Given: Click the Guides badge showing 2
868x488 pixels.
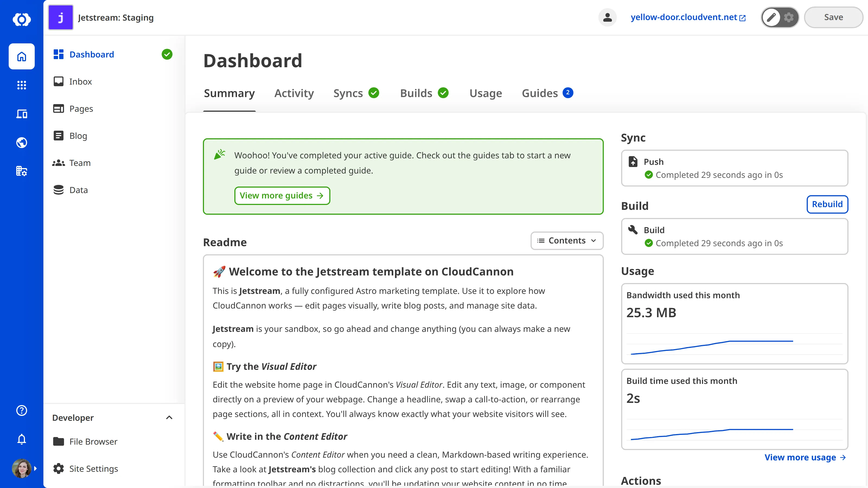Looking at the screenshot, I should pyautogui.click(x=568, y=93).
